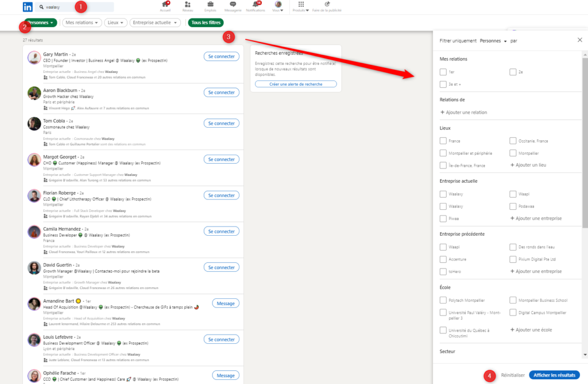Connect with David Guertin
Screen dimensions: 588x384
click(x=221, y=267)
